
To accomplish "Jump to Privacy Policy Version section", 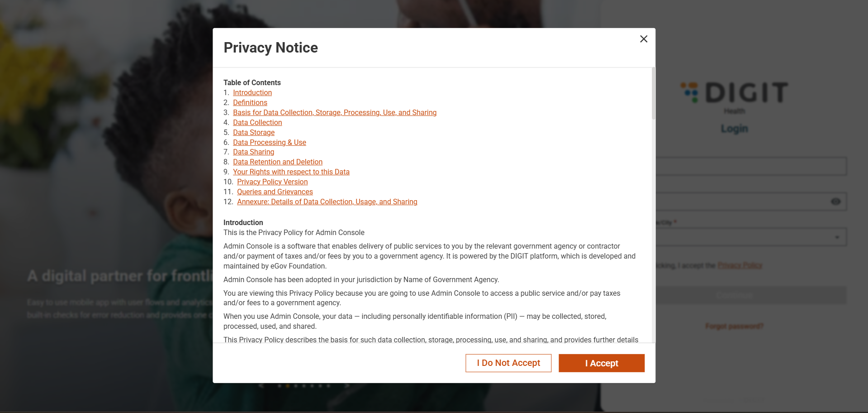I will coord(272,182).
